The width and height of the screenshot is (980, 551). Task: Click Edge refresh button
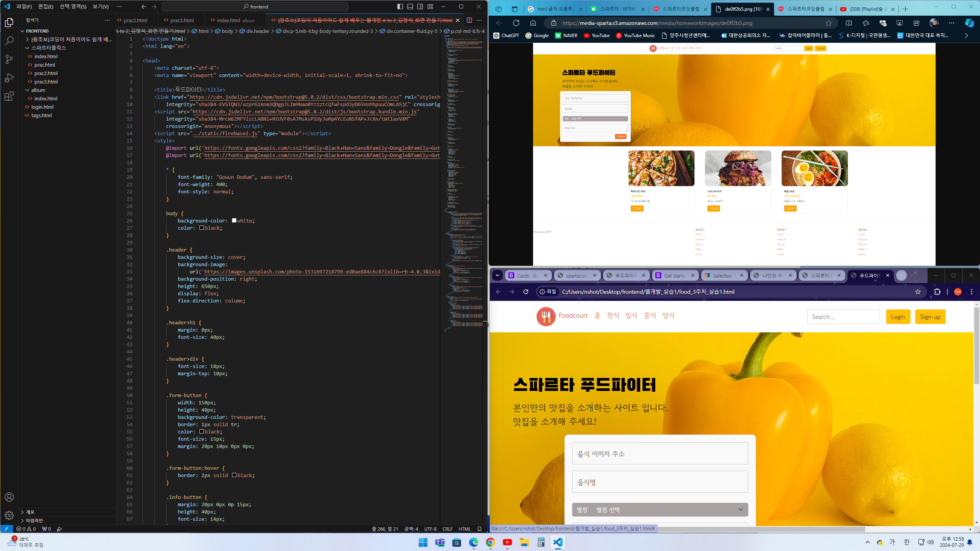point(516,23)
